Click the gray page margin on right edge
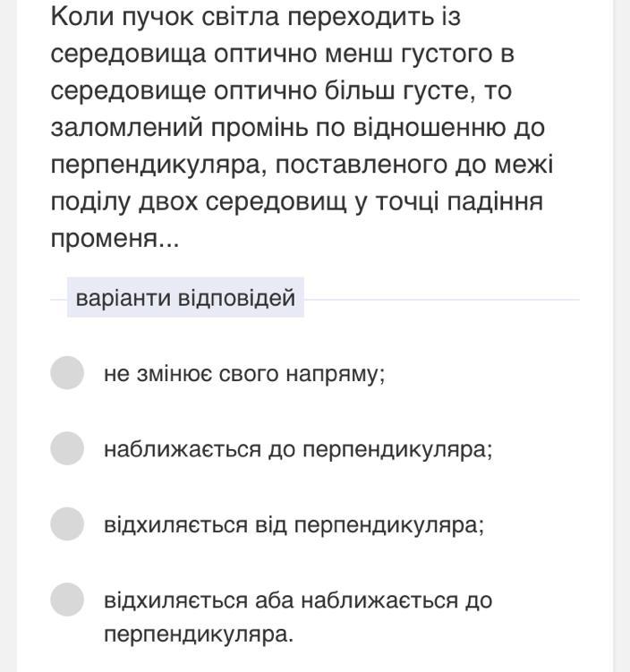Viewport: 630px width, 672px height. coord(621,336)
